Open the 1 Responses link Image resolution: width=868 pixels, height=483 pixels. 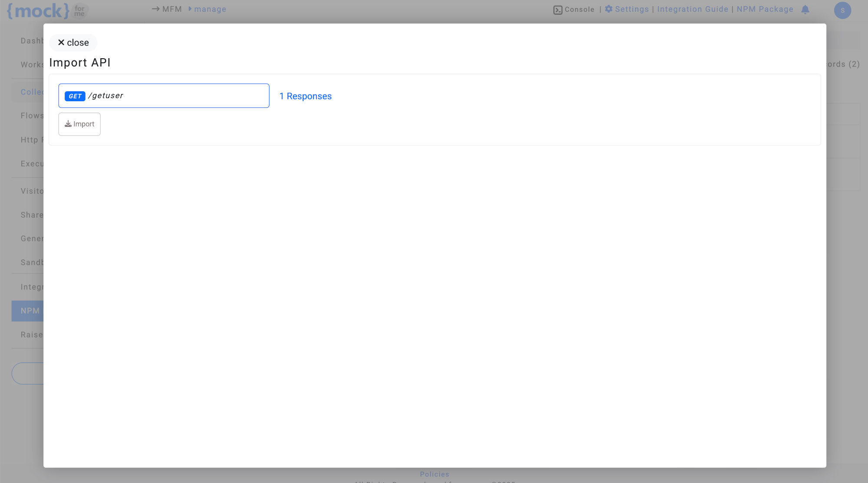[306, 96]
